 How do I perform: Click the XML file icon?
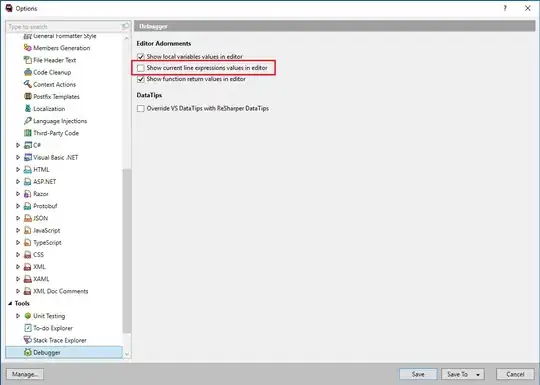[28, 267]
